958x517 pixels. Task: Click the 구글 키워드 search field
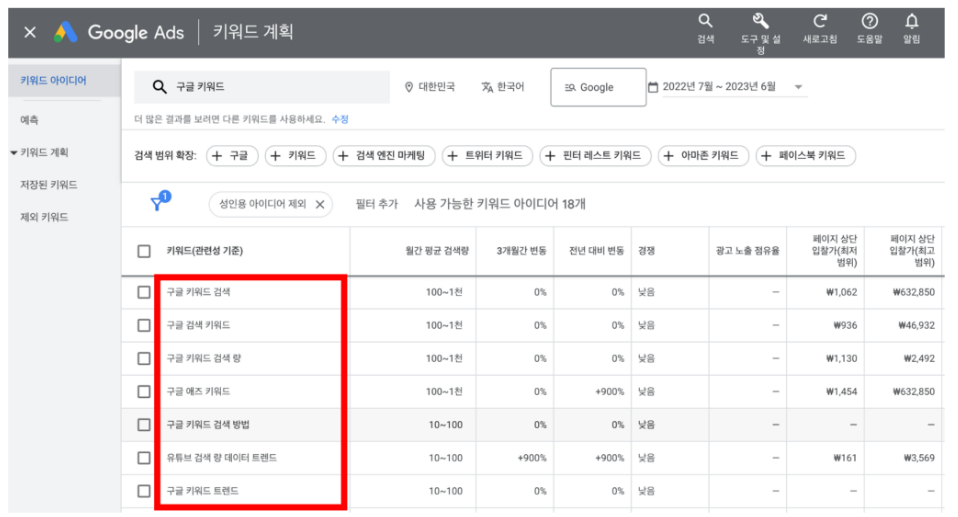[261, 87]
